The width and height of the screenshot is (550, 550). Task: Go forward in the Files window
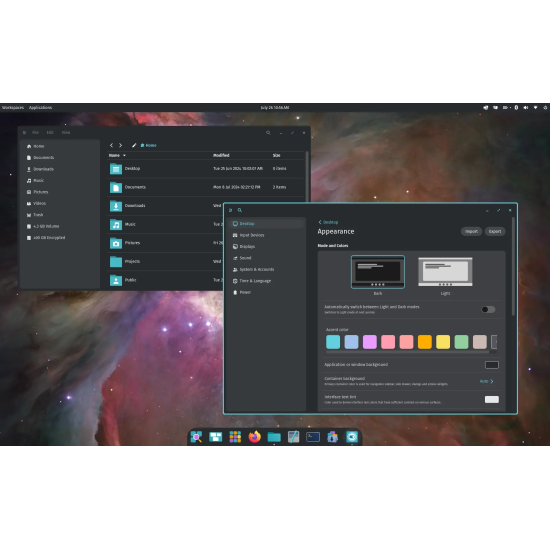(x=120, y=145)
